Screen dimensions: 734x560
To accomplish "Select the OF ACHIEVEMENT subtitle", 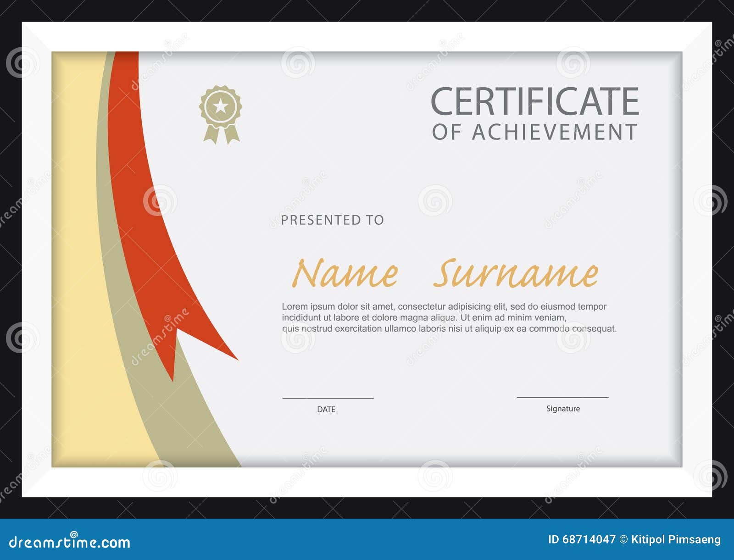I will pyautogui.click(x=534, y=133).
